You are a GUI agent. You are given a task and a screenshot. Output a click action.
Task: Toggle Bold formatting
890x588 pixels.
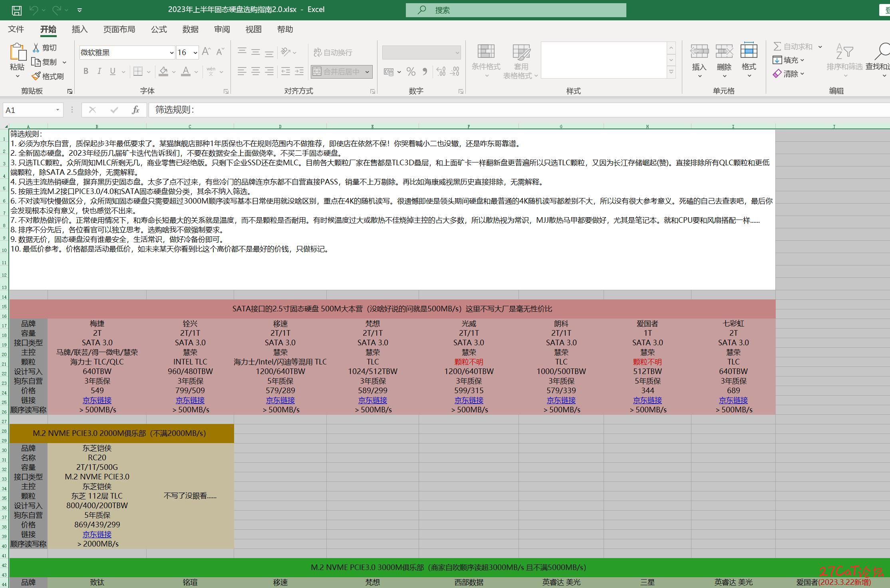[85, 71]
